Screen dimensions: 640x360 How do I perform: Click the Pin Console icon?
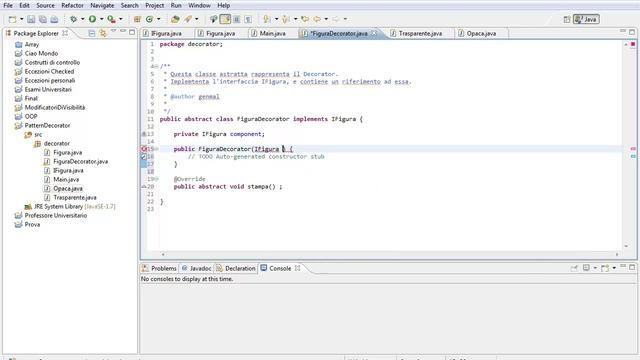coord(574,268)
